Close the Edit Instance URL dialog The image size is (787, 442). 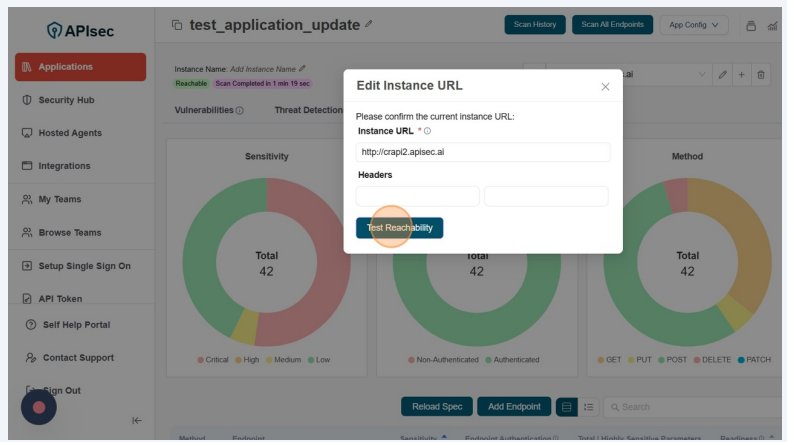click(x=605, y=87)
